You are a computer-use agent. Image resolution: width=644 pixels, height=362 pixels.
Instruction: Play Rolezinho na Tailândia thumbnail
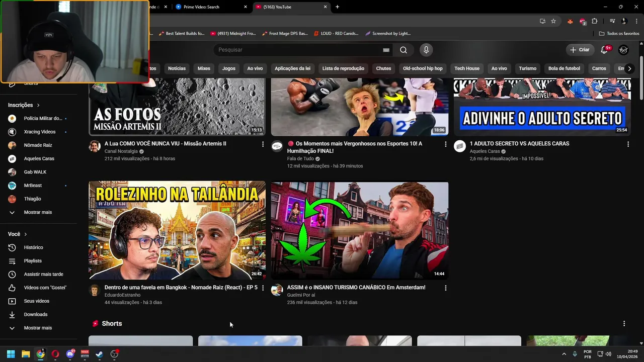coord(177,230)
